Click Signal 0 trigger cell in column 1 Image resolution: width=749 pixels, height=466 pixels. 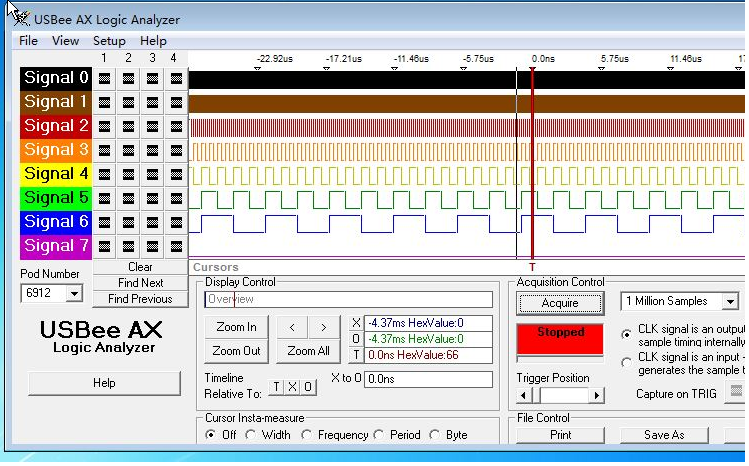click(x=104, y=78)
